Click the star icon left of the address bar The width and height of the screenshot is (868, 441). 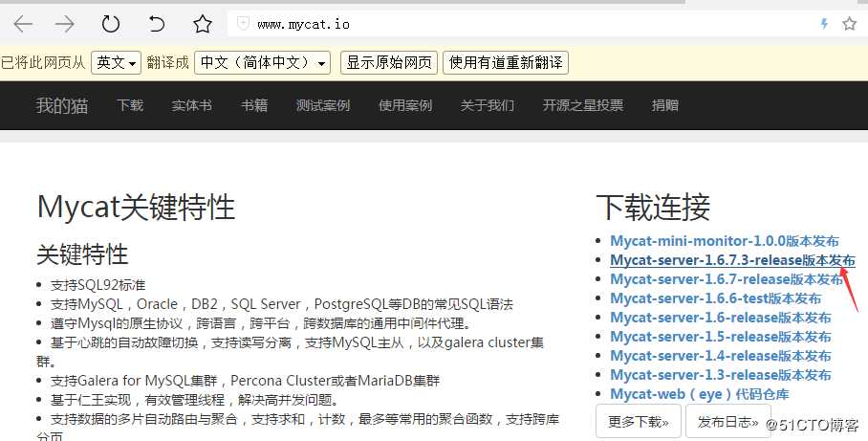(203, 24)
